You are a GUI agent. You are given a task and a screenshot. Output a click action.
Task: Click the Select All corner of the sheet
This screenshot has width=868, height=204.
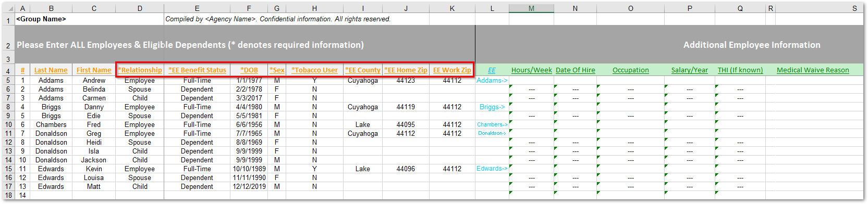click(x=9, y=8)
